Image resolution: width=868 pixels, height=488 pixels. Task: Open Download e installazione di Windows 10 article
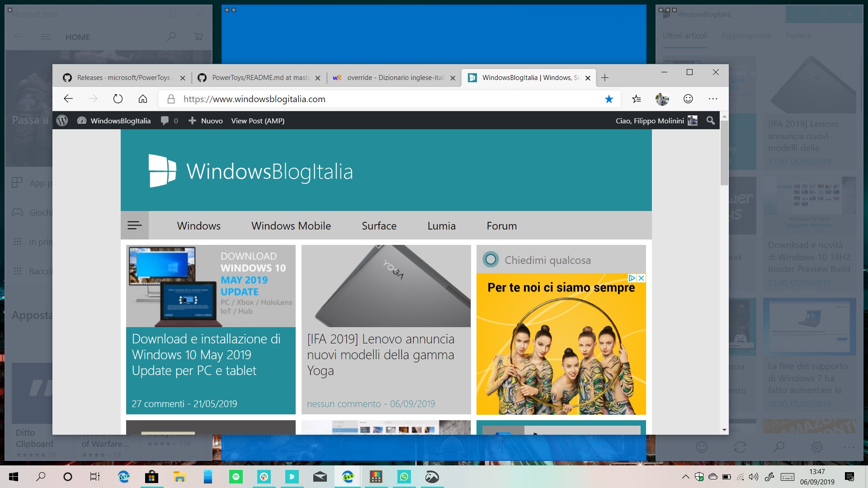[x=206, y=355]
